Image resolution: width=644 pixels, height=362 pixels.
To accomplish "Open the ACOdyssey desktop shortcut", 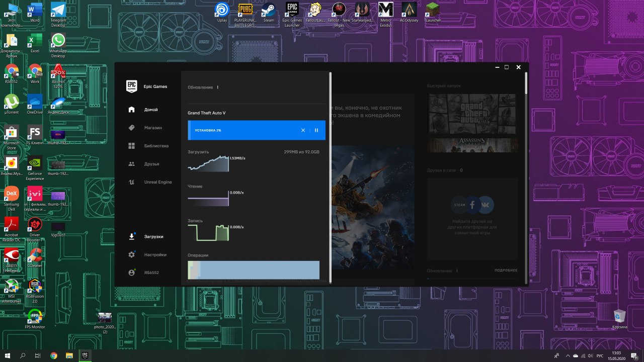I will [409, 13].
